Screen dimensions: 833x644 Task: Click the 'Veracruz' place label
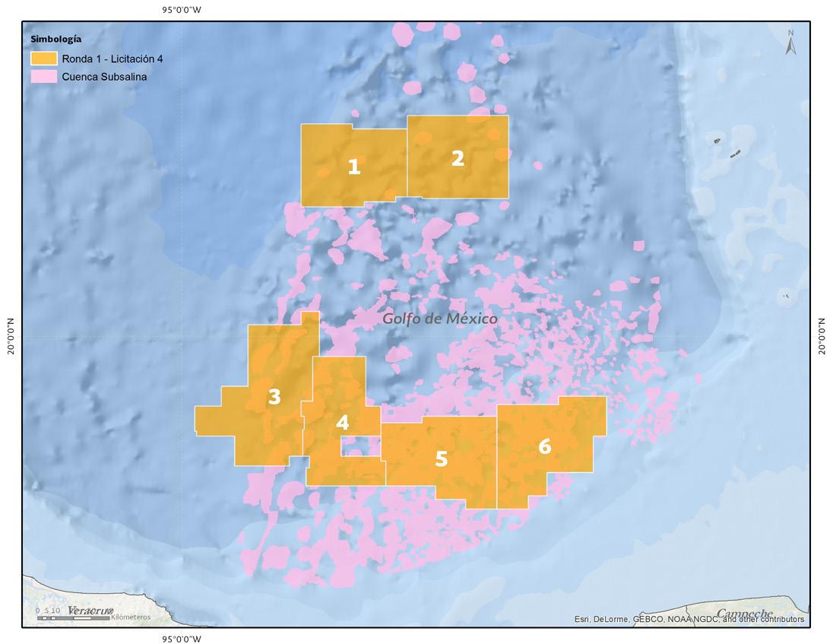pos(91,611)
